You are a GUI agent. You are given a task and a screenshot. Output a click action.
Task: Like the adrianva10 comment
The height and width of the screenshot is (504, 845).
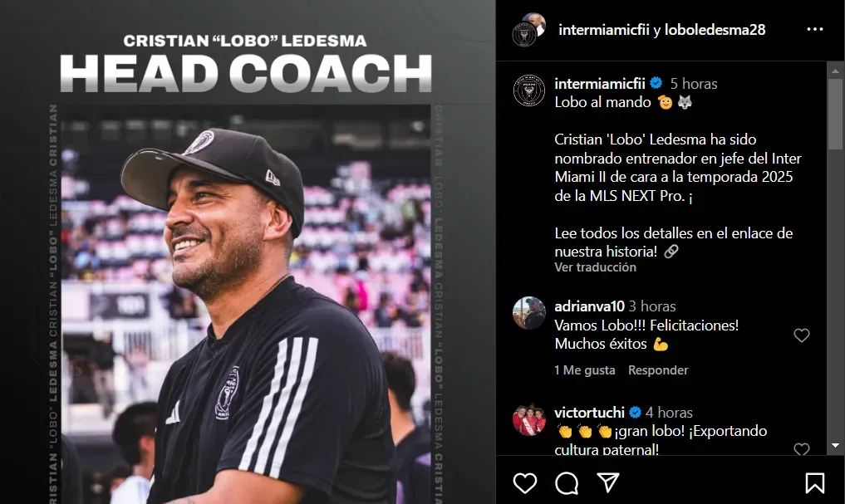tap(801, 335)
